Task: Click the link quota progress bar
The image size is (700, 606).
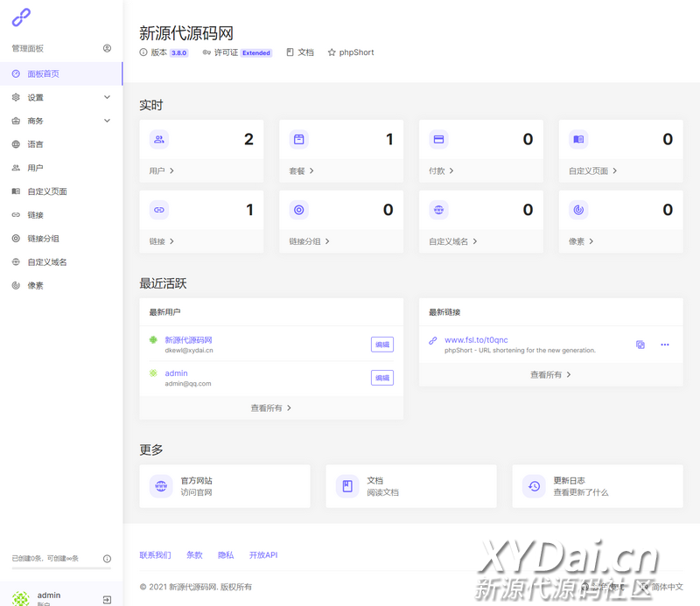Action: (56, 568)
